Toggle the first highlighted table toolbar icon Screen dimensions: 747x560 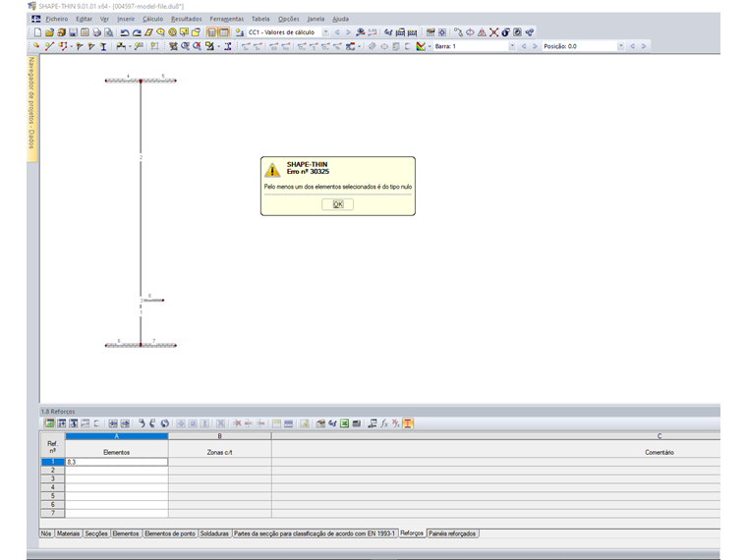coord(49,423)
